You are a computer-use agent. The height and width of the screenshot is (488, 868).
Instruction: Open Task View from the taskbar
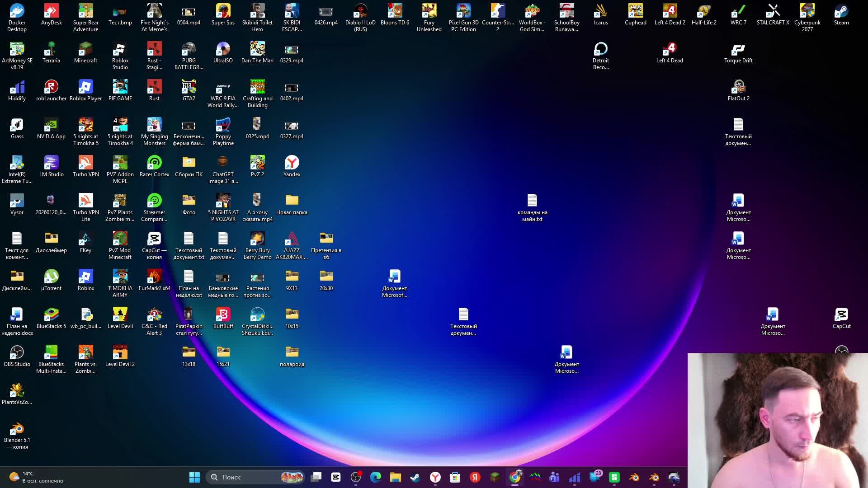tap(316, 477)
